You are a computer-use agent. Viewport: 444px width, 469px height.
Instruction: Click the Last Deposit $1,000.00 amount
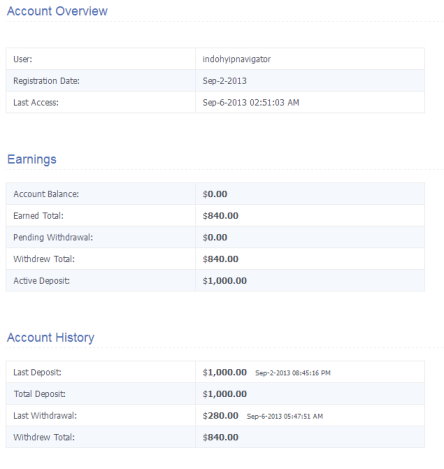[x=224, y=372]
